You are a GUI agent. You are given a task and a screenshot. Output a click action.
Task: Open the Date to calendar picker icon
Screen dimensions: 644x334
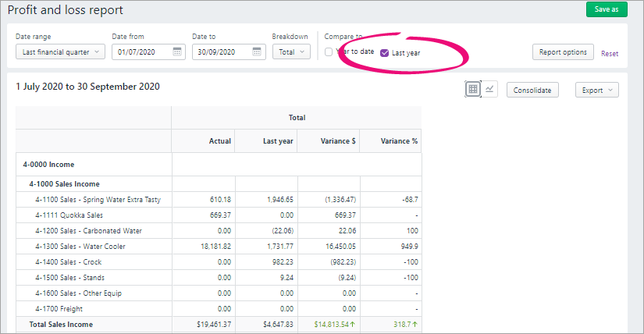pos(257,52)
